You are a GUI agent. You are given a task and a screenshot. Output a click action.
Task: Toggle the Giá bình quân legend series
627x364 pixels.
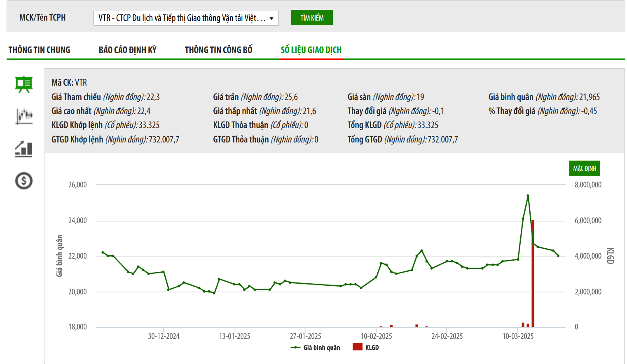[316, 348]
